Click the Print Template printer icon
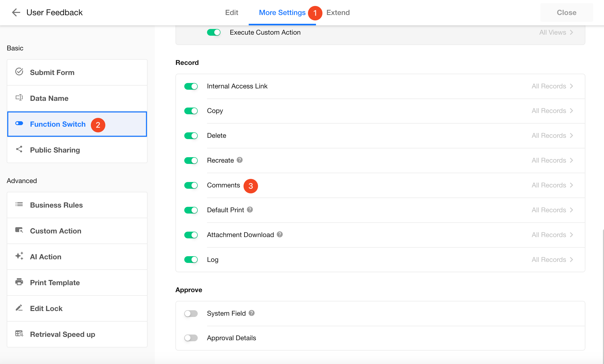The height and width of the screenshot is (364, 604). point(19,282)
